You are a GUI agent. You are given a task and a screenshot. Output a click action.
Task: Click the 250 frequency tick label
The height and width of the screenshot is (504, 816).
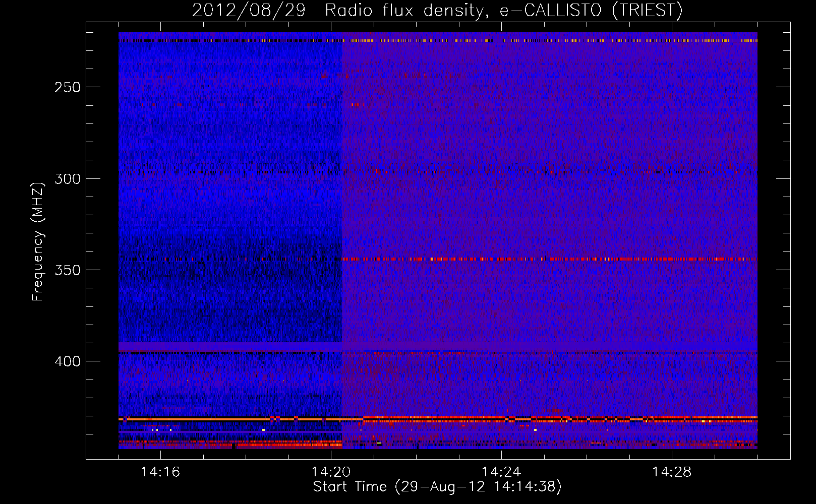click(68, 87)
